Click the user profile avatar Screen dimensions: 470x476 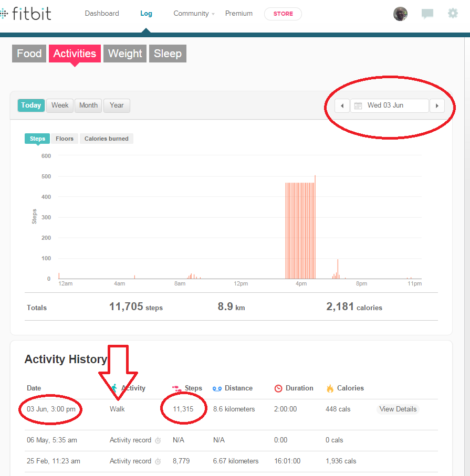pyautogui.click(x=400, y=14)
